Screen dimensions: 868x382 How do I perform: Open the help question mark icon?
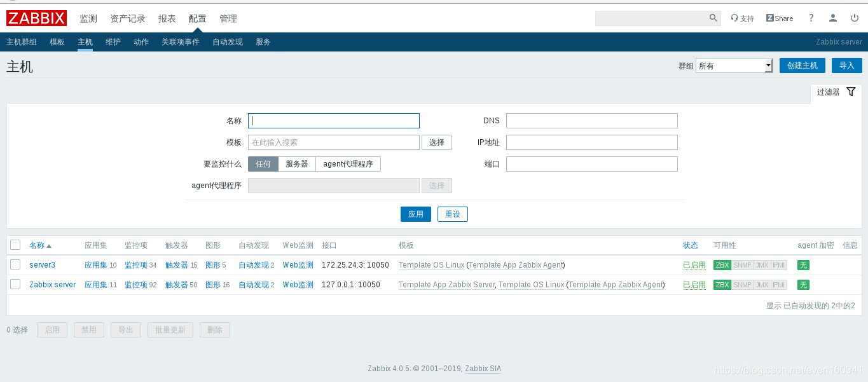pos(811,18)
